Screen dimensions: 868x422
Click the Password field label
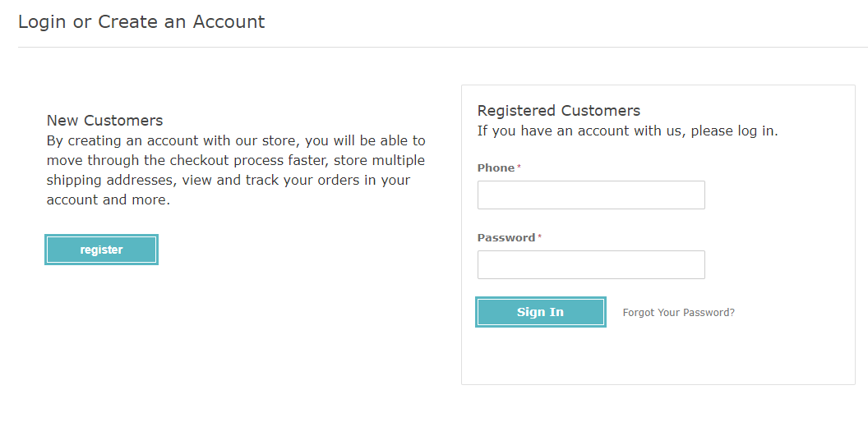pyautogui.click(x=506, y=237)
